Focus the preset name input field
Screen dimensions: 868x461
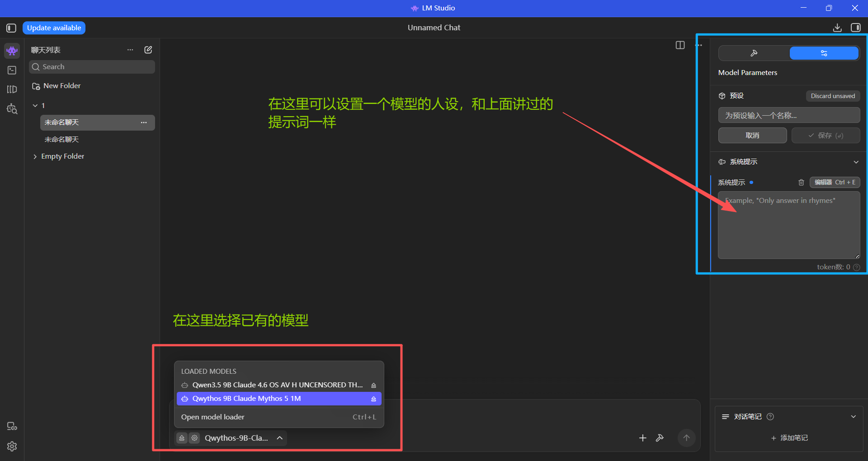tap(789, 115)
